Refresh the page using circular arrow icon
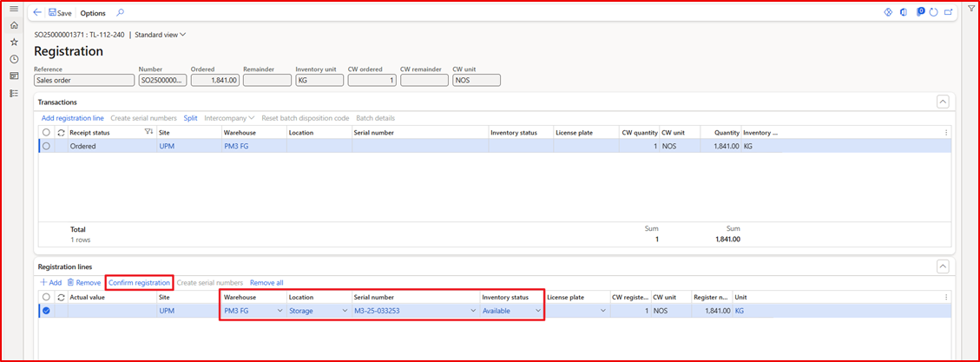This screenshot has height=362, width=980. click(933, 13)
